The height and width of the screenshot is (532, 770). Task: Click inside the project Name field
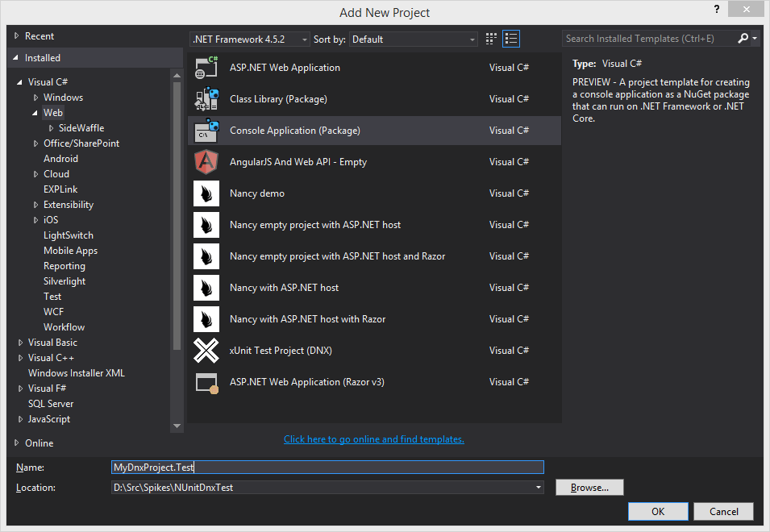323,467
